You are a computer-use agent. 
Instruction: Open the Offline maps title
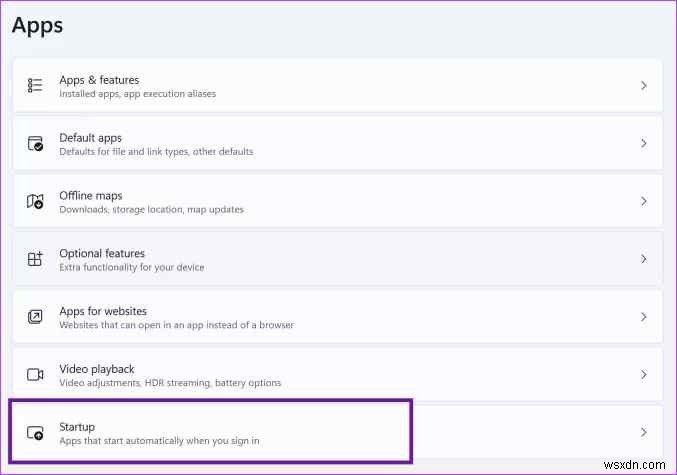[x=91, y=196]
